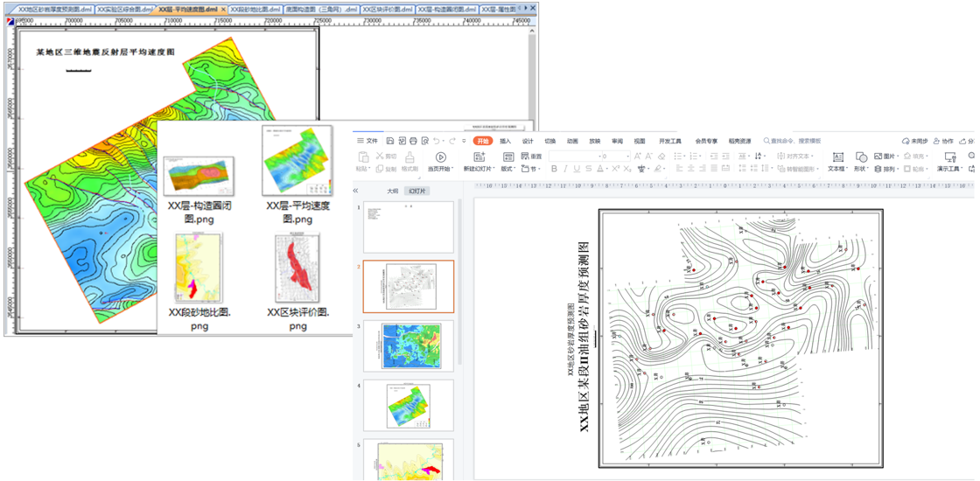Image resolution: width=980 pixels, height=481 pixels.
Task: Toggle Italic formatting button
Action: [565, 169]
